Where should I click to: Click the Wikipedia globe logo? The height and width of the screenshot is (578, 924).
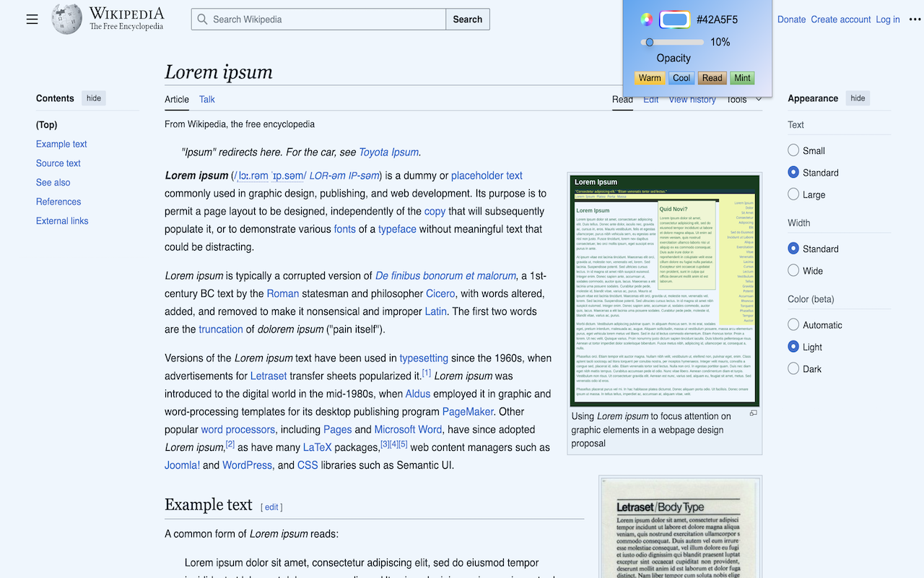pos(66,19)
